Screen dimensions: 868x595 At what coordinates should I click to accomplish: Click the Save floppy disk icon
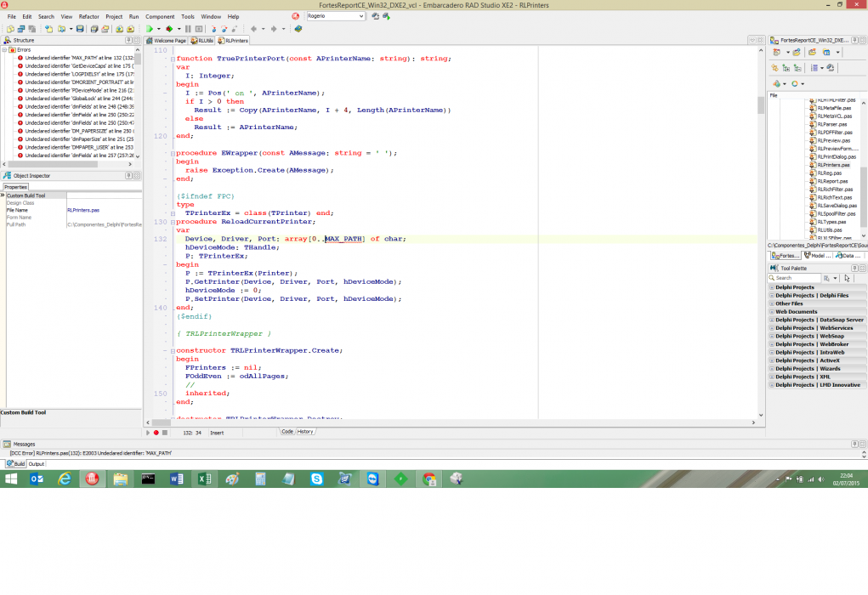point(80,29)
